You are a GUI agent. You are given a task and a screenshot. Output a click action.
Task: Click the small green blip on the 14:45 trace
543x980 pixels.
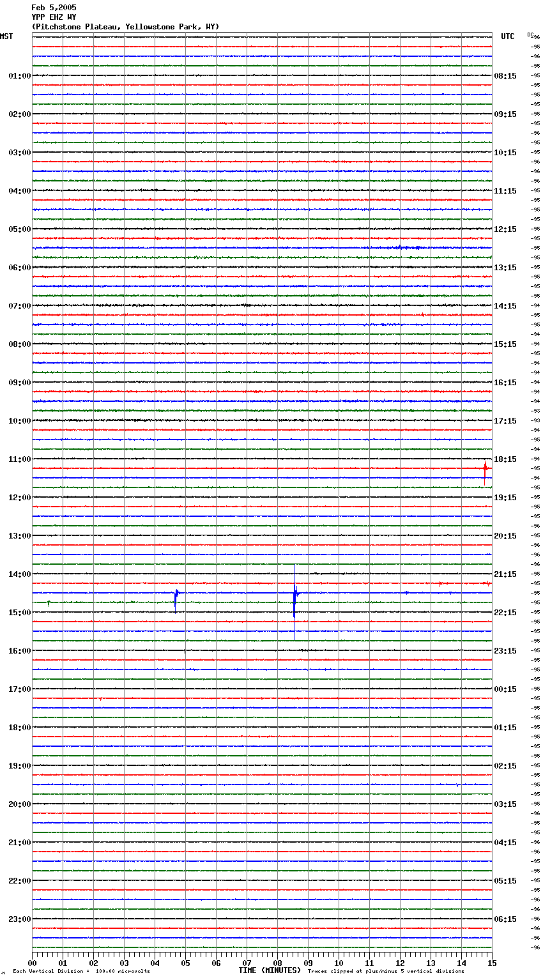pyautogui.click(x=49, y=603)
